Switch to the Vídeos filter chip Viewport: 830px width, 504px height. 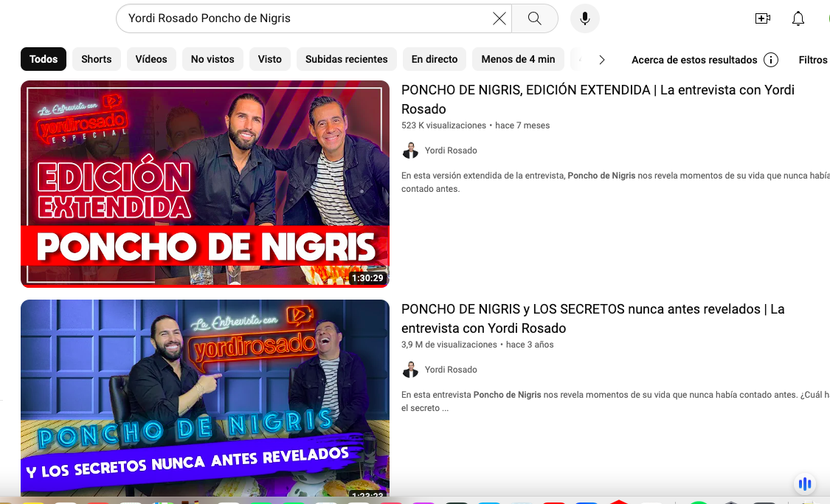click(x=151, y=59)
